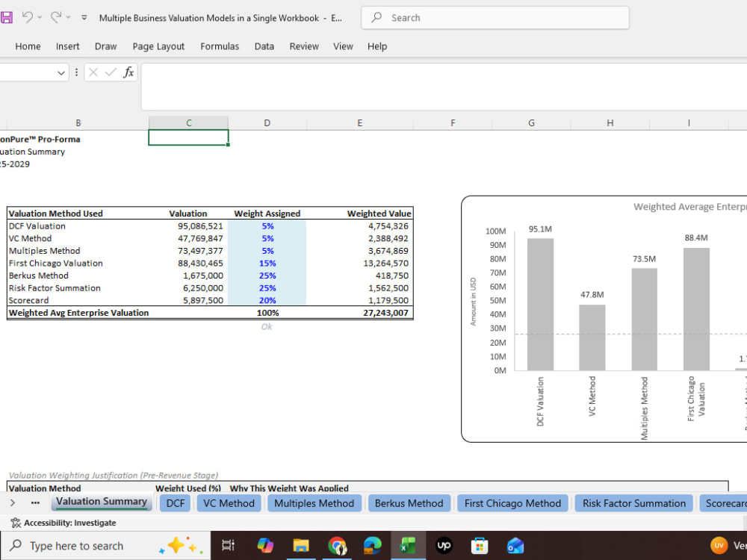The height and width of the screenshot is (560, 747).
Task: Open Outlook from the taskbar
Action: (515, 546)
